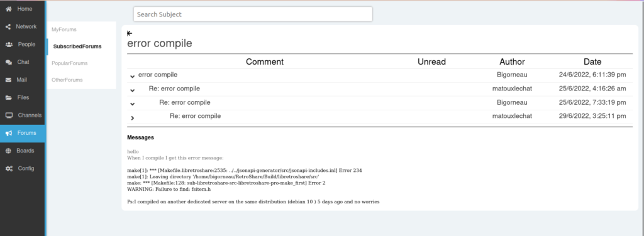This screenshot has width=644, height=236.
Task: Click the Author column header
Action: [512, 62]
